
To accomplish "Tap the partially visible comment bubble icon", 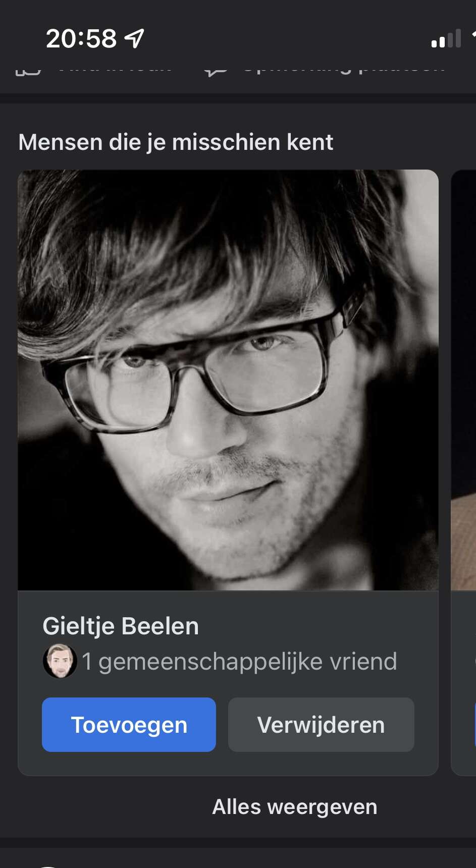I will [x=216, y=72].
